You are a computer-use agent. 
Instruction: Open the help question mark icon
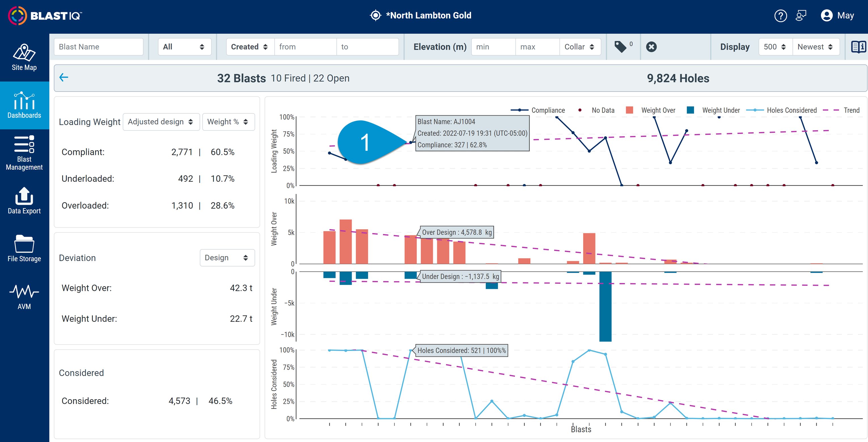click(x=780, y=16)
